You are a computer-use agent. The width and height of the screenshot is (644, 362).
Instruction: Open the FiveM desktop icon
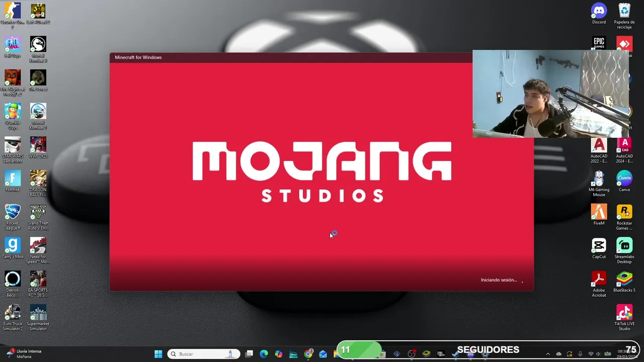[x=599, y=214]
